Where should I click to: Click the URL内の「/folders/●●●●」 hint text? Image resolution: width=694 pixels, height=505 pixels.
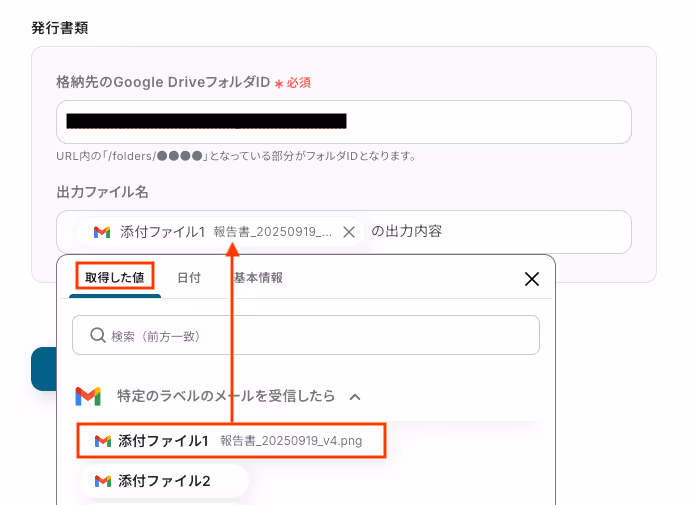pyautogui.click(x=236, y=156)
